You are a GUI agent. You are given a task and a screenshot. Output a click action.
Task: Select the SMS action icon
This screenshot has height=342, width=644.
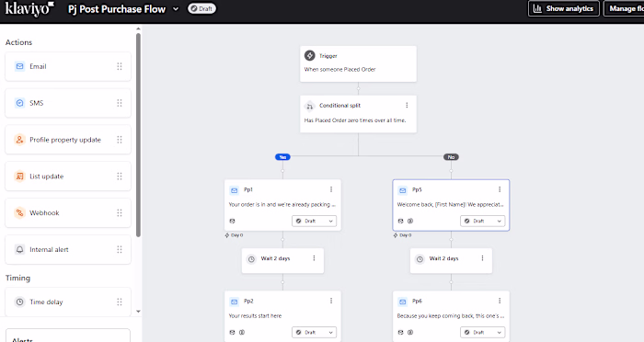tap(19, 103)
